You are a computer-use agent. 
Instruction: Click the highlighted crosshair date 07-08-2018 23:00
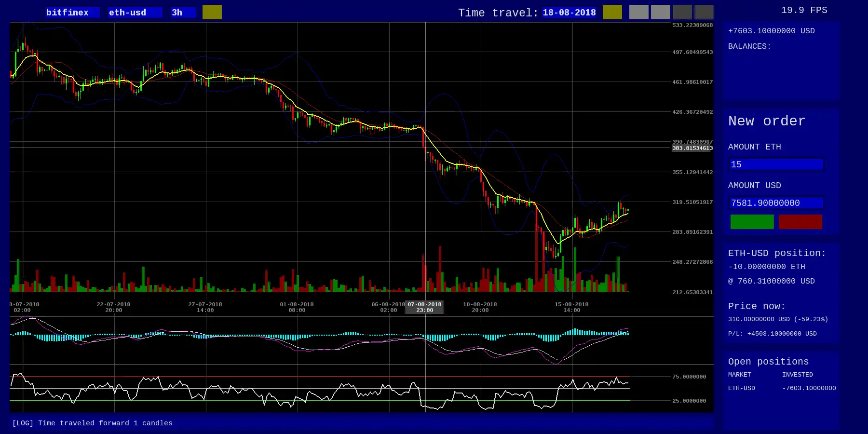tap(424, 307)
